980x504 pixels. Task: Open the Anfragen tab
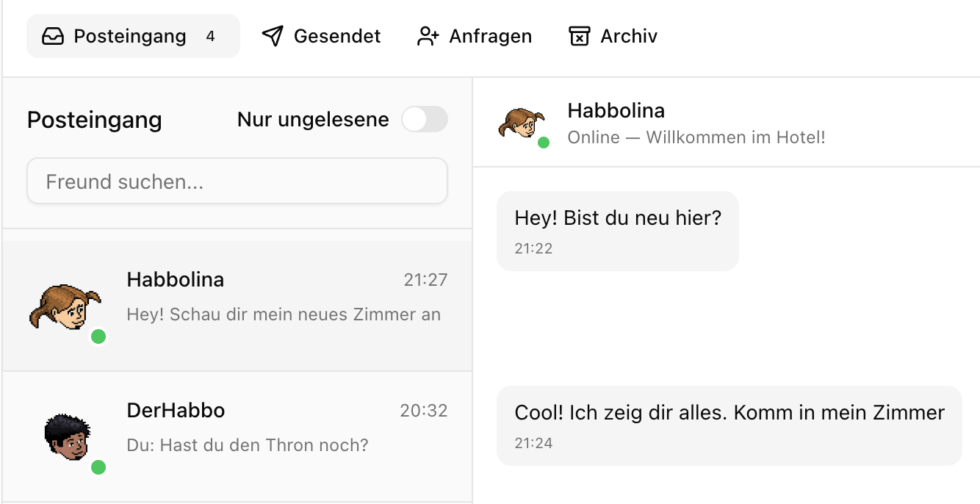(474, 35)
